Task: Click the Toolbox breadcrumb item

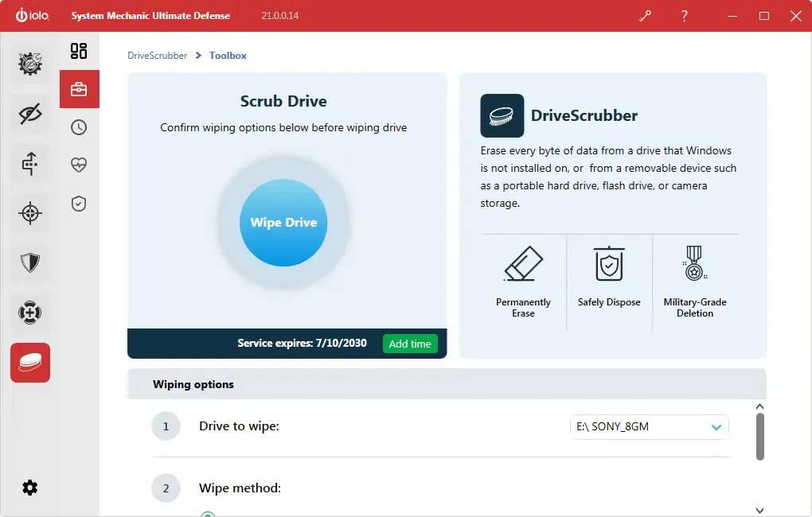Action: tap(228, 56)
